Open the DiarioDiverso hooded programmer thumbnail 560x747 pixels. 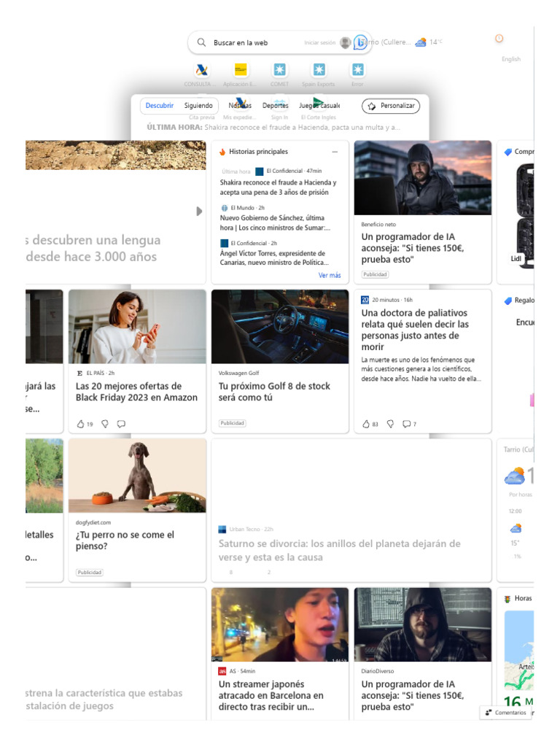[x=423, y=625]
